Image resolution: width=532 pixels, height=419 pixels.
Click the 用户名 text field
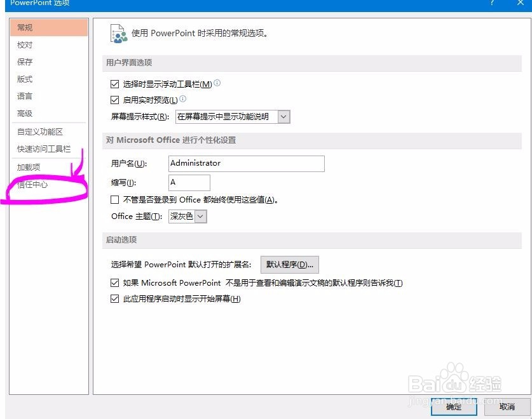click(x=247, y=163)
